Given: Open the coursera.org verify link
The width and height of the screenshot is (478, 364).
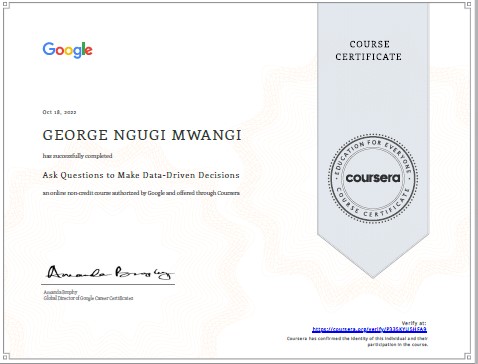Looking at the screenshot, I should tap(369, 329).
